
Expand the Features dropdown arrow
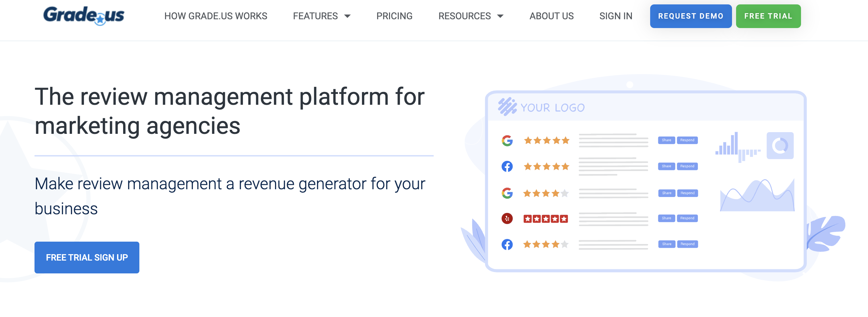[x=347, y=16]
